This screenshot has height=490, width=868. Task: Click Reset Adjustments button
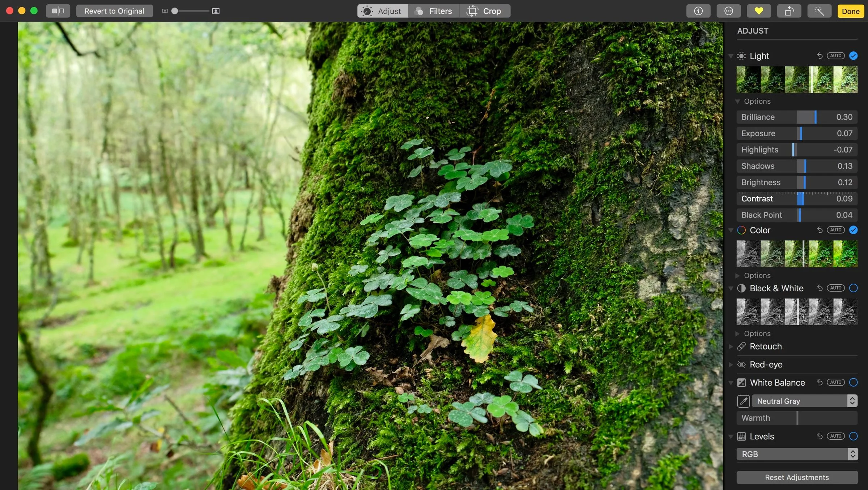(797, 477)
